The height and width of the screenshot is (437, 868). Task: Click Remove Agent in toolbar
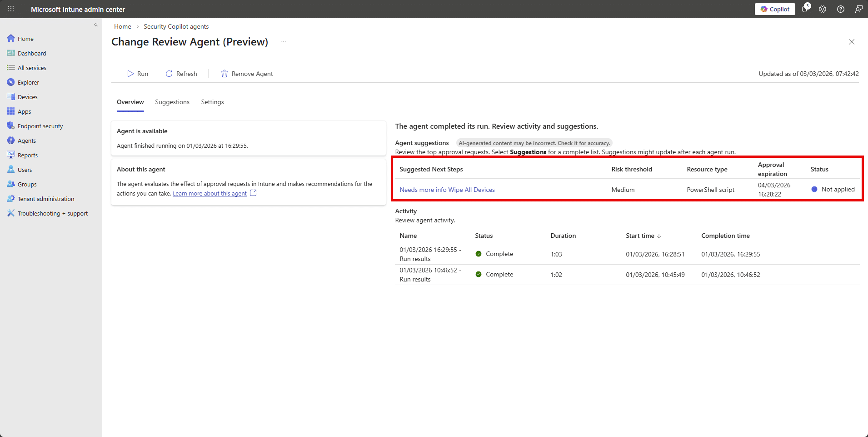coord(247,74)
